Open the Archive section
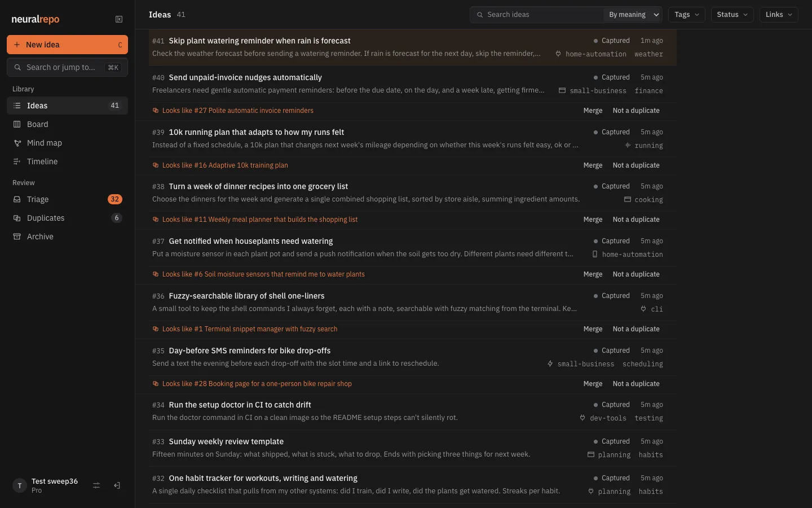The width and height of the screenshot is (812, 508). (x=67, y=237)
